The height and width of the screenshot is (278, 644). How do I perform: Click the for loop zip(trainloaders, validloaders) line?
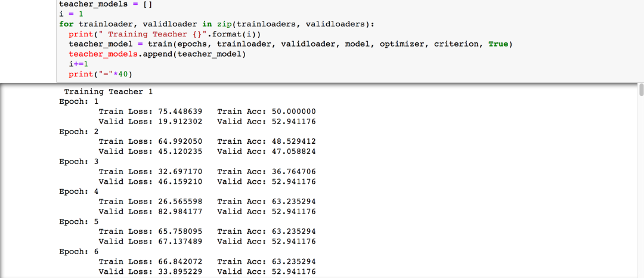pyautogui.click(x=217, y=24)
